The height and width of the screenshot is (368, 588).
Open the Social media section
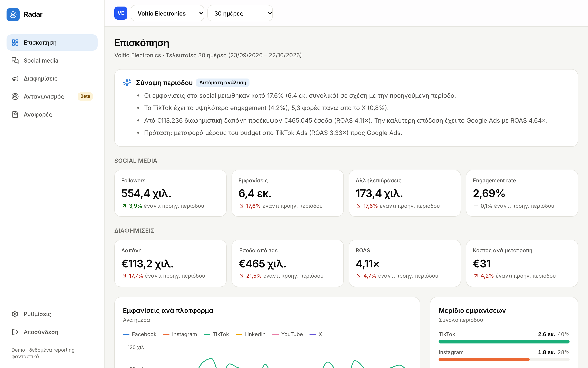52,61
